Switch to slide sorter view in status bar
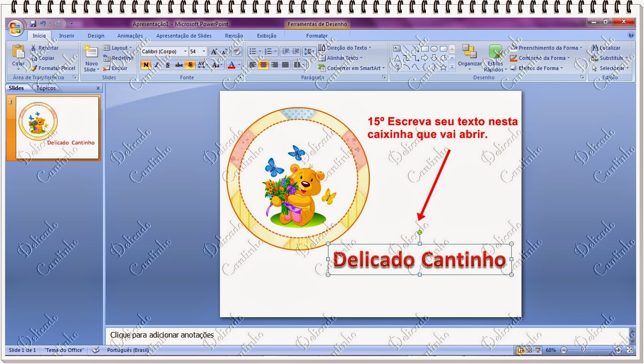Screen dimensions: 644x364 (529, 350)
